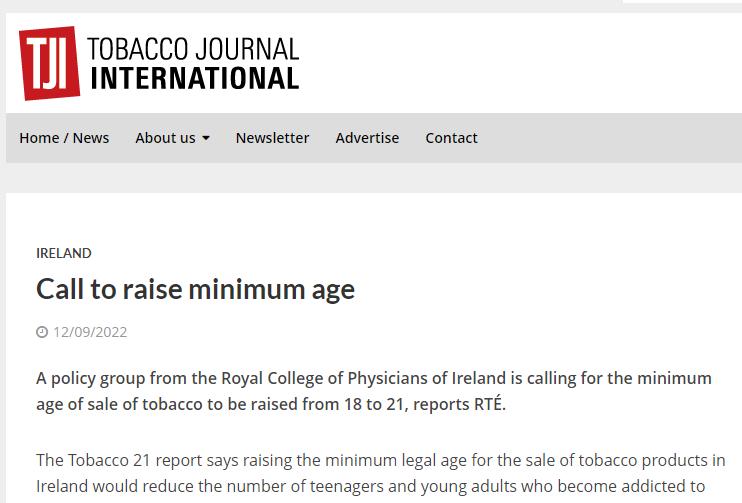Screen dimensions: 742x503
Task: Click the clock icon beside the date
Action: point(42,332)
